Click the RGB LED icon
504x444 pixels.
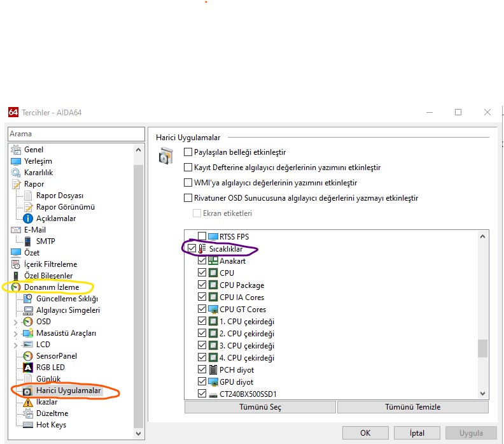[x=28, y=368]
